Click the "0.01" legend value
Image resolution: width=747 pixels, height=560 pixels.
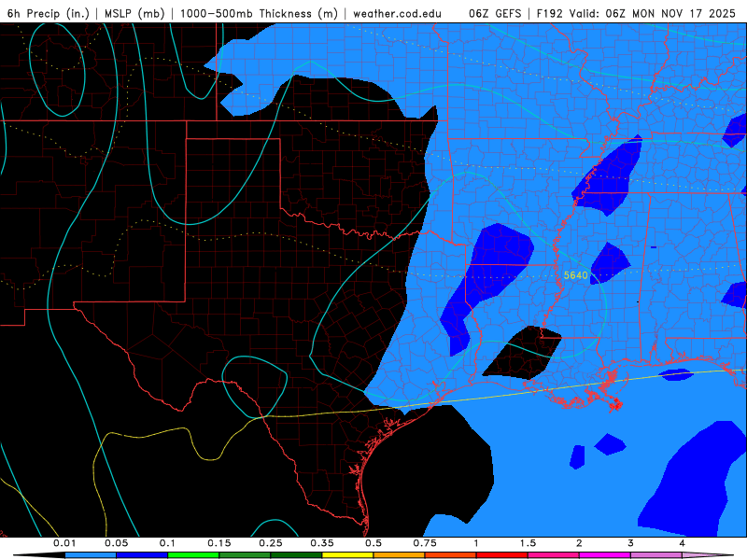click(x=64, y=543)
